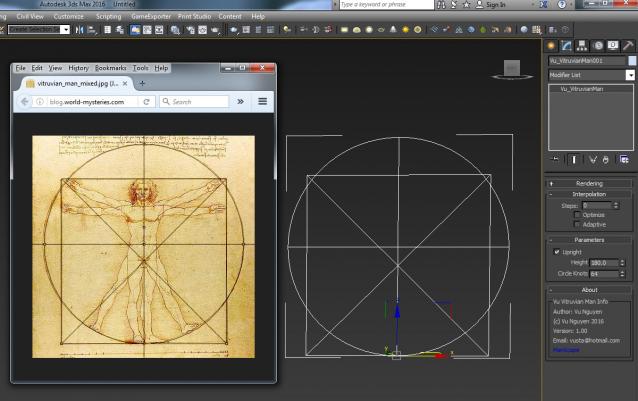Open the GameExporter menu
The image size is (638, 401).
[151, 16]
